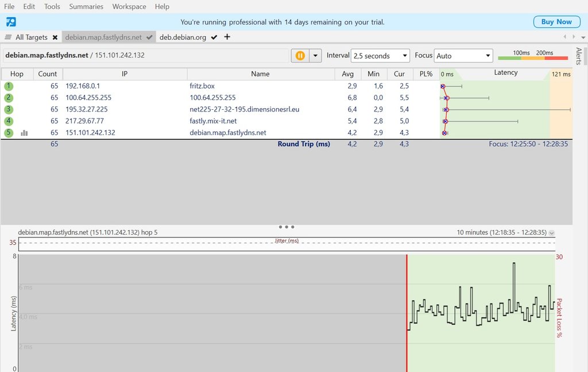The height and width of the screenshot is (372, 588).
Task: Switch to the deb.debian.org tab
Action: (183, 37)
